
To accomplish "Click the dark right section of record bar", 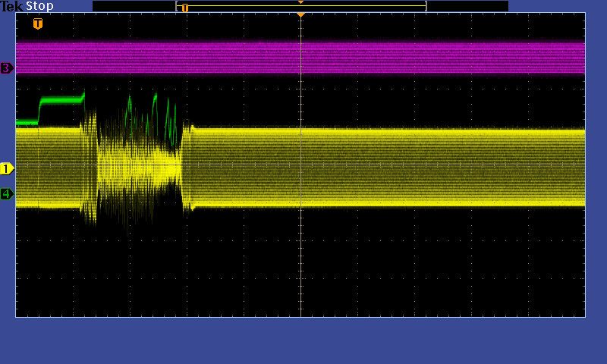I will pyautogui.click(x=467, y=6).
